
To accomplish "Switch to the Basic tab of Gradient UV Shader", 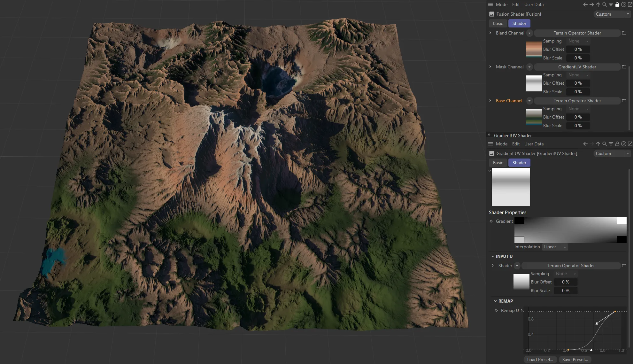I will [x=498, y=163].
